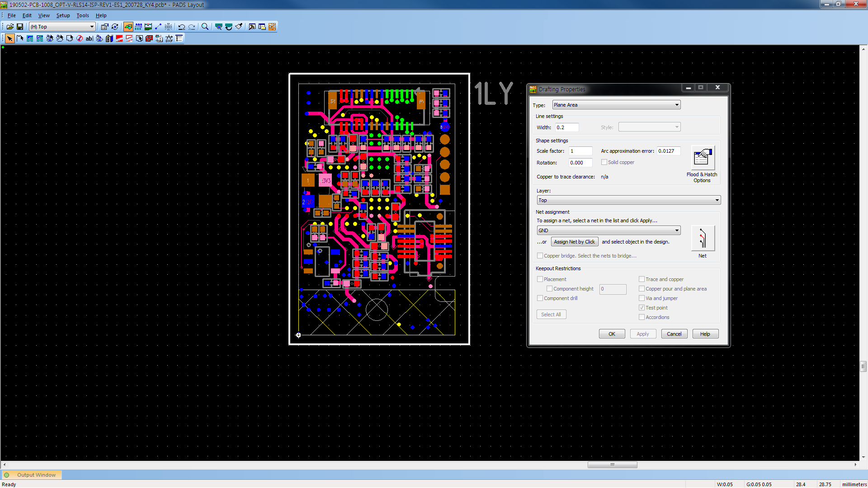The height and width of the screenshot is (488, 868).
Task: Click the Save floppy disk icon
Action: point(20,27)
